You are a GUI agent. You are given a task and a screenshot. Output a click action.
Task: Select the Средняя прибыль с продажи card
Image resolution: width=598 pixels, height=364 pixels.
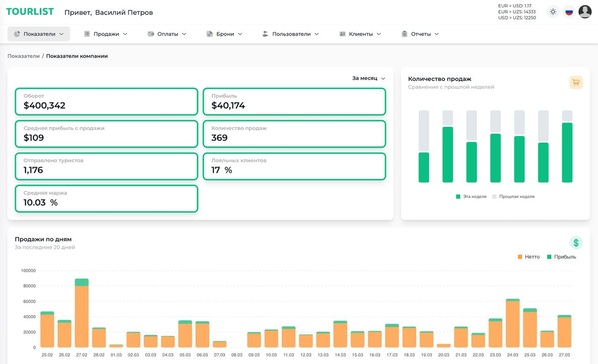pos(107,134)
